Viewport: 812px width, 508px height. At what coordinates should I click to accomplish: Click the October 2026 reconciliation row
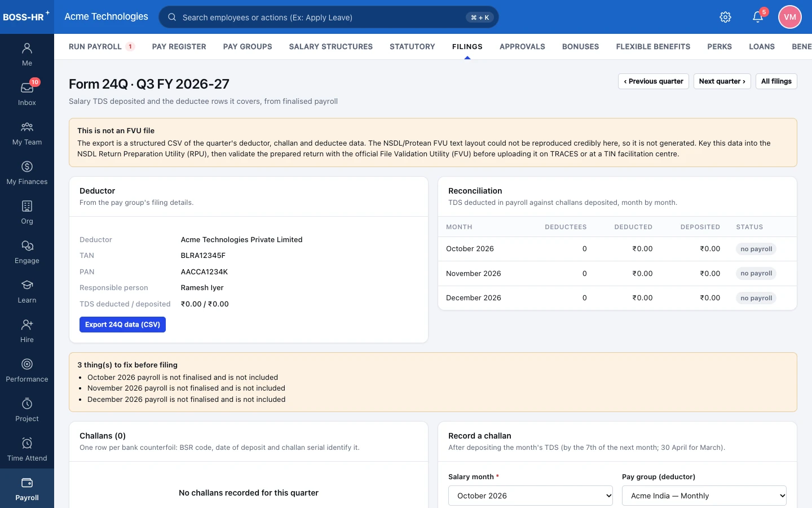(617, 249)
